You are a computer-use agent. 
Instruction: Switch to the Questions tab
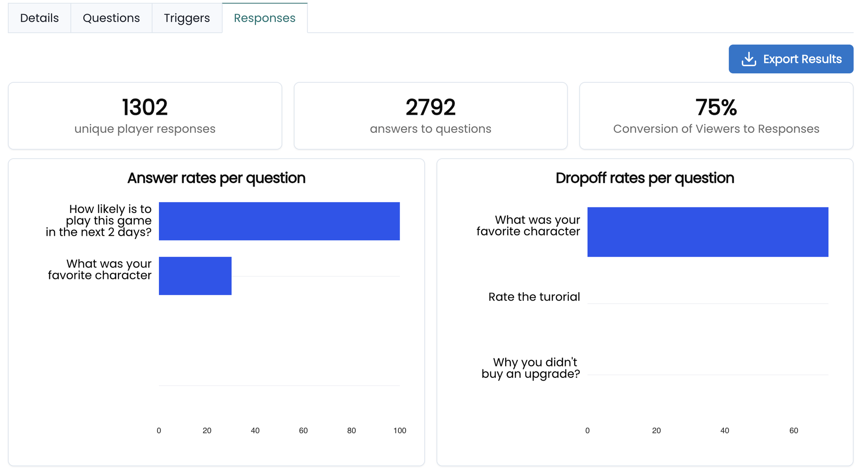click(x=111, y=18)
